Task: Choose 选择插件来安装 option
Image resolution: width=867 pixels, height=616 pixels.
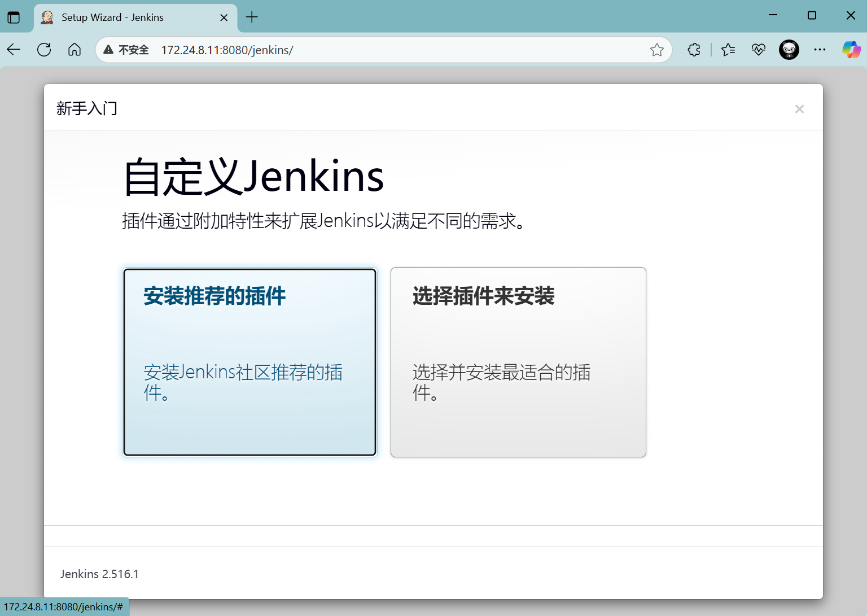Action: coord(518,362)
